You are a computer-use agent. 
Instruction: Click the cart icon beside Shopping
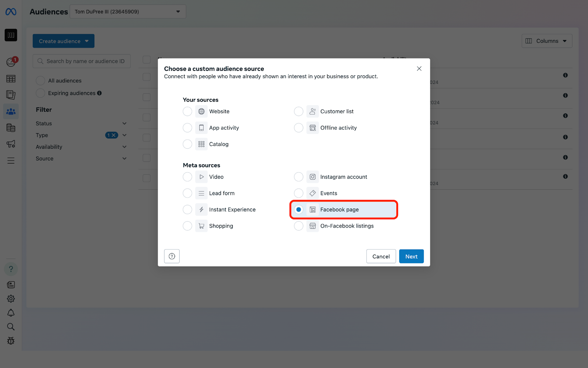pos(201,226)
